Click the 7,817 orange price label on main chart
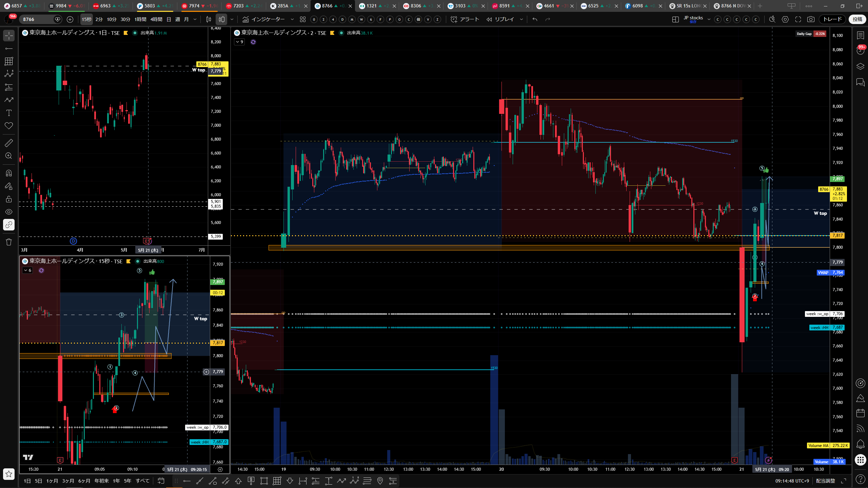Viewport: 868px width, 488px height. tap(837, 236)
